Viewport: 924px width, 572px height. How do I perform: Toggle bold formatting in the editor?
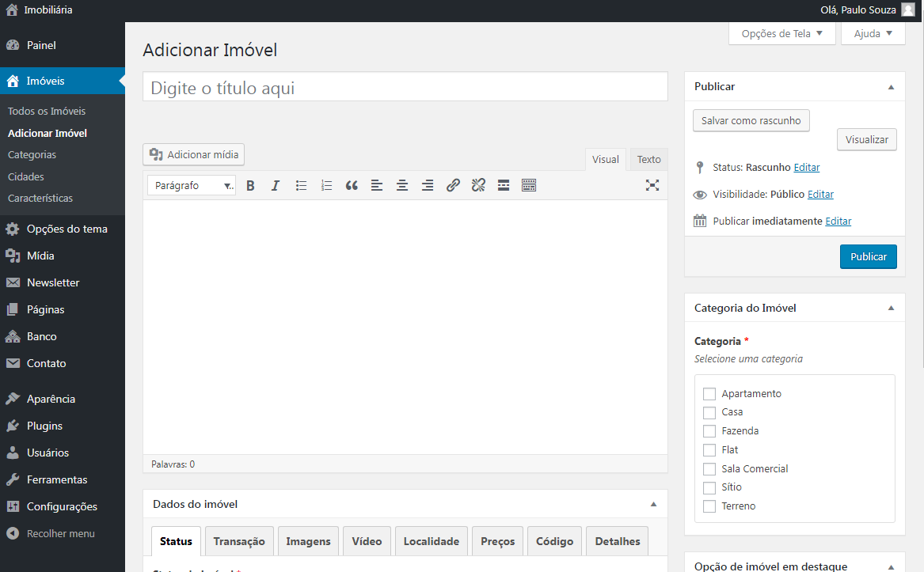click(250, 186)
